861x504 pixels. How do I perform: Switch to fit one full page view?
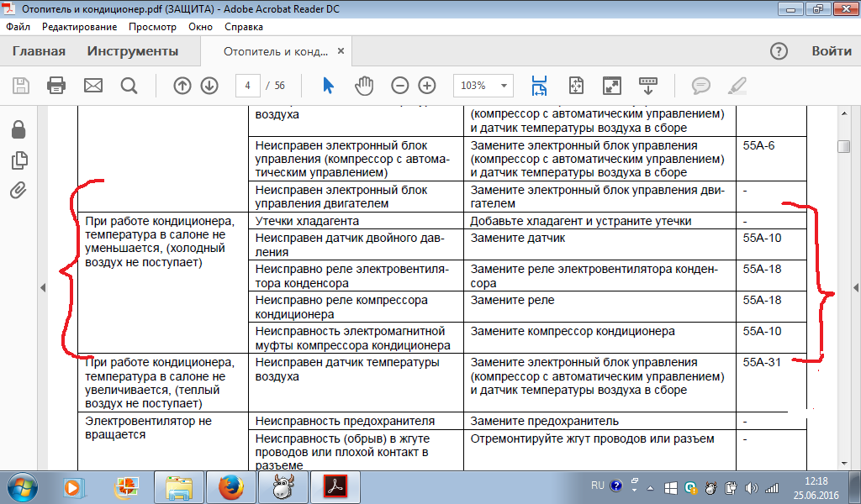[576, 86]
